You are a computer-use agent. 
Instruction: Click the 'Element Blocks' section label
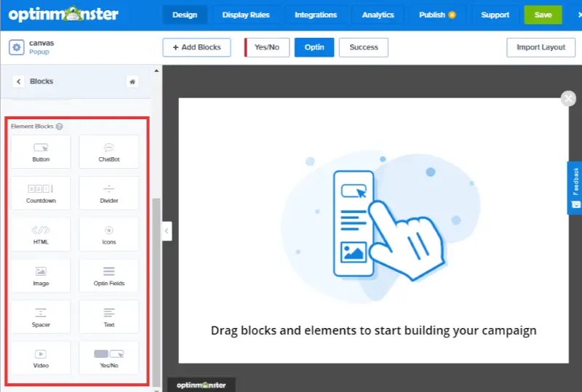tap(32, 127)
